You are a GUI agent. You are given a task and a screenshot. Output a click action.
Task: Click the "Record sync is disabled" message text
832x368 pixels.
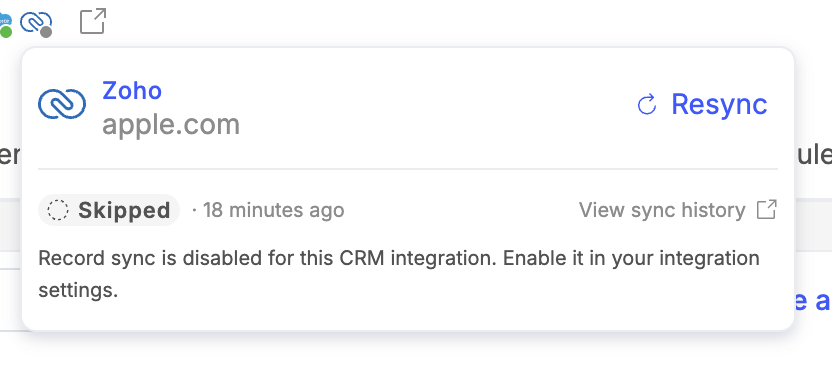[x=399, y=274]
